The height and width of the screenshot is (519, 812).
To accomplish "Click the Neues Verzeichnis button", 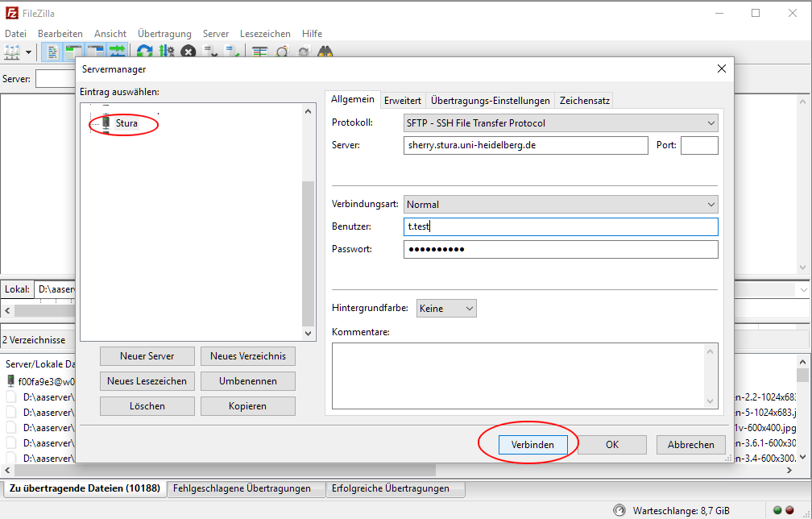I will (x=248, y=356).
